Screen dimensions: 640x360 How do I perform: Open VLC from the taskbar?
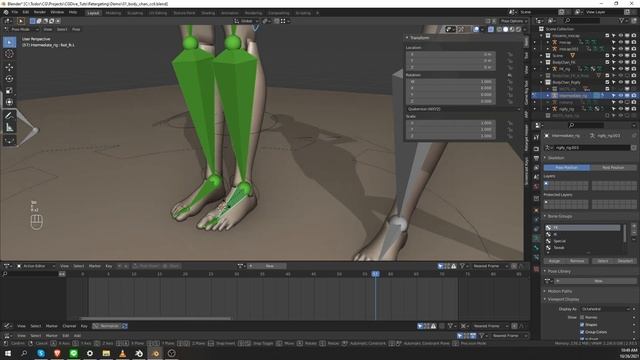[122, 353]
